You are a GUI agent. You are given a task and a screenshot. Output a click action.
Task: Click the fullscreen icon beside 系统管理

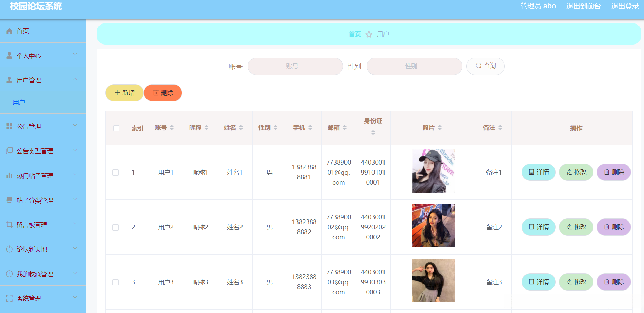pyautogui.click(x=9, y=299)
